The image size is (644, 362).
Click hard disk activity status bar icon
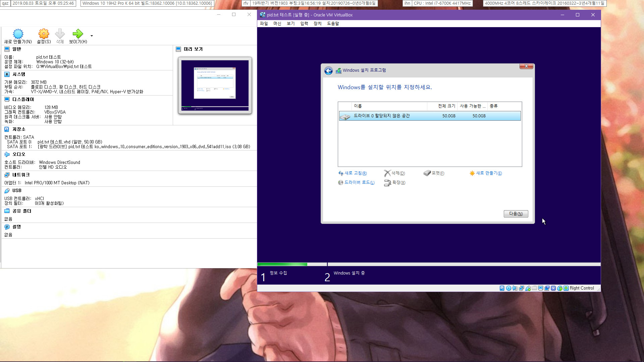[x=502, y=288]
